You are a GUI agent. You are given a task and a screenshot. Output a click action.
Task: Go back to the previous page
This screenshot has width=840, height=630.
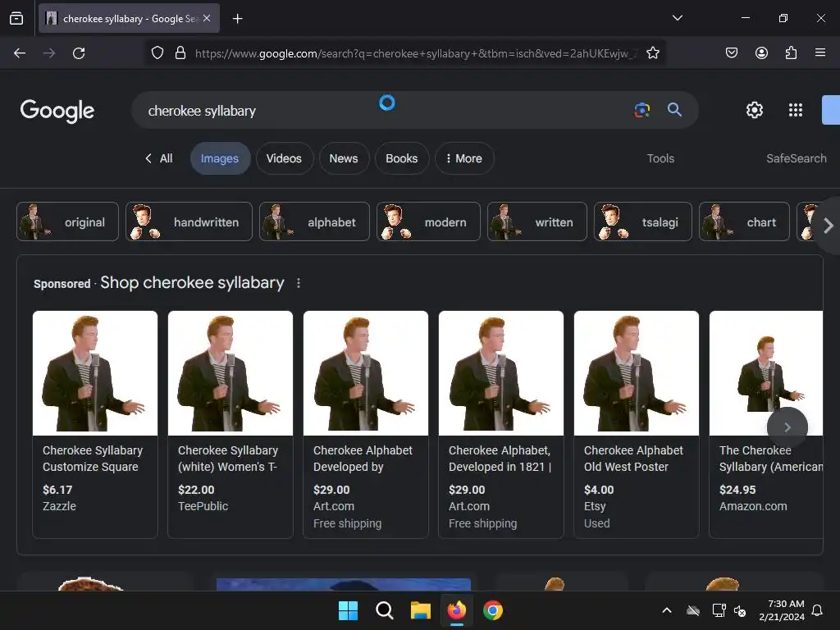pos(20,53)
